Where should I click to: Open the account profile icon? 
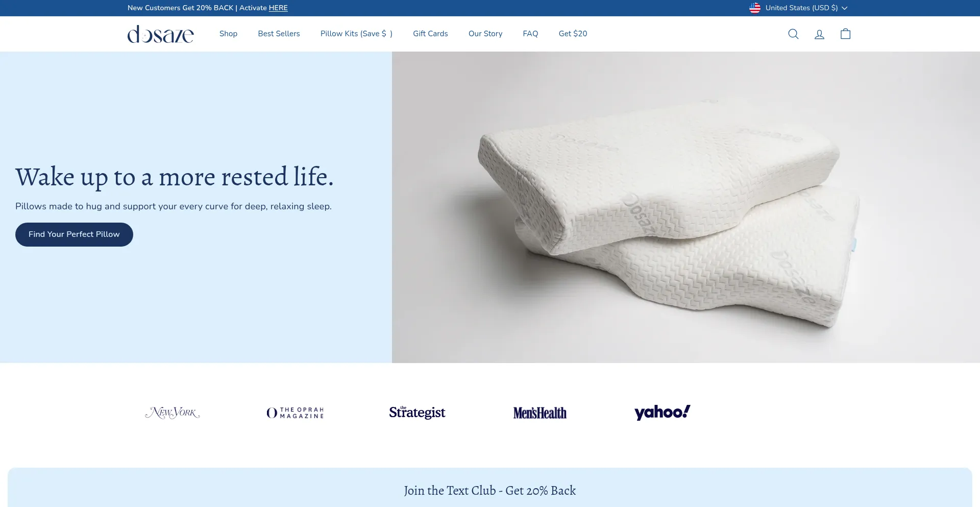pos(819,34)
